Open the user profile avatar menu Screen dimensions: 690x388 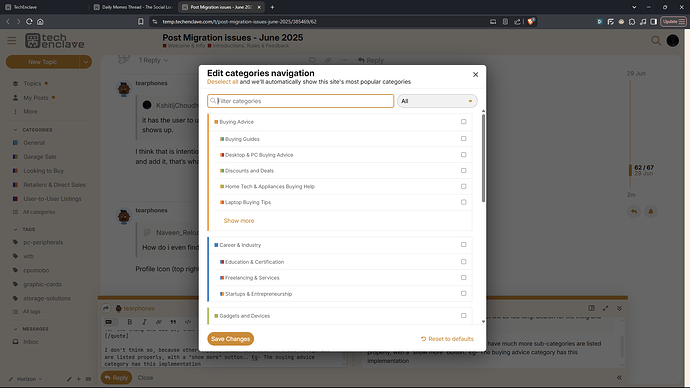point(672,40)
